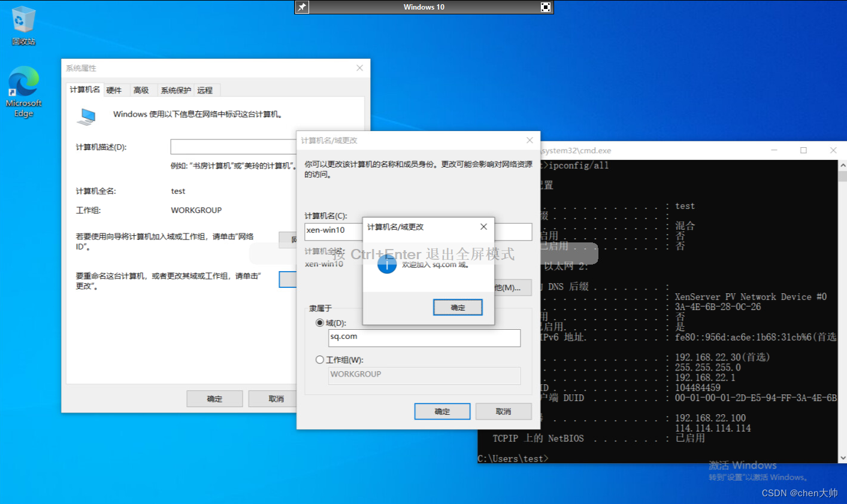847x504 pixels.
Task: Maximize the cmd.exe window
Action: tap(804, 150)
